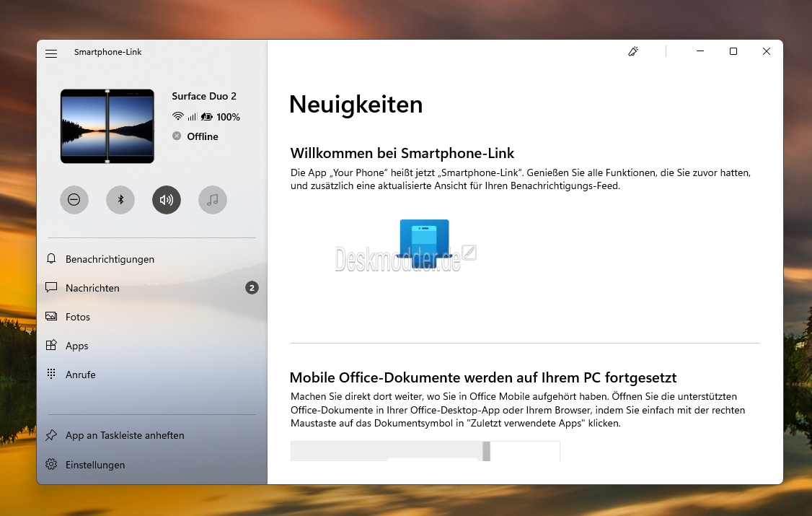The height and width of the screenshot is (516, 812).
Task: Open Nachrichten in the sidebar
Action: [x=151, y=288]
